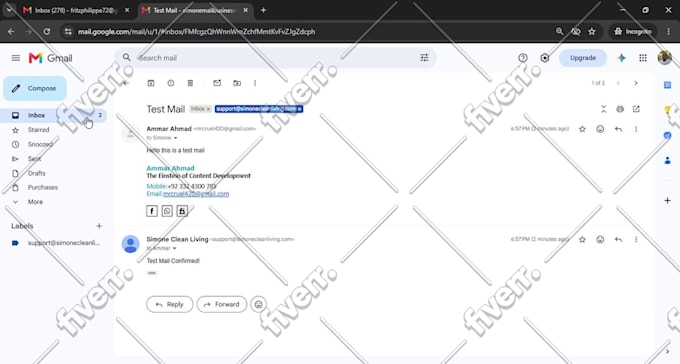Compose a new email
The width and height of the screenshot is (680, 364).
click(x=35, y=89)
